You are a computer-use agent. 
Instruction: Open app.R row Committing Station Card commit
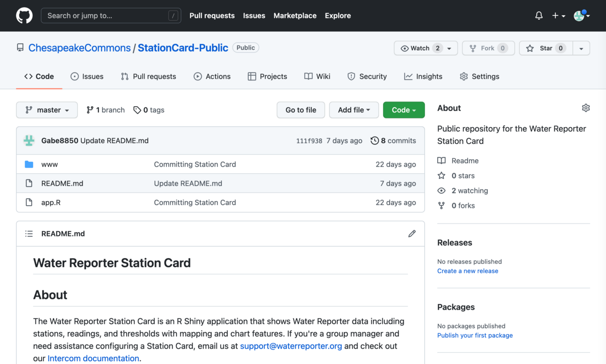(x=195, y=203)
